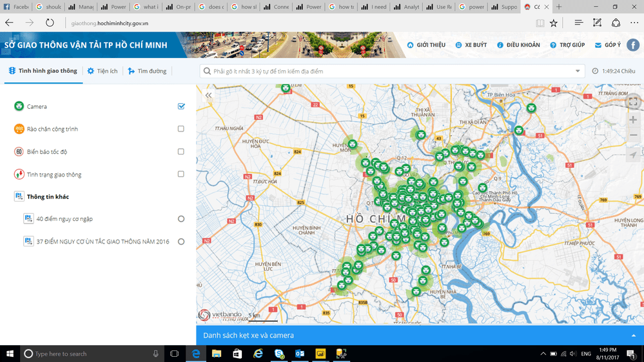
Task: Click the map zoom in plus button
Action: point(633,120)
